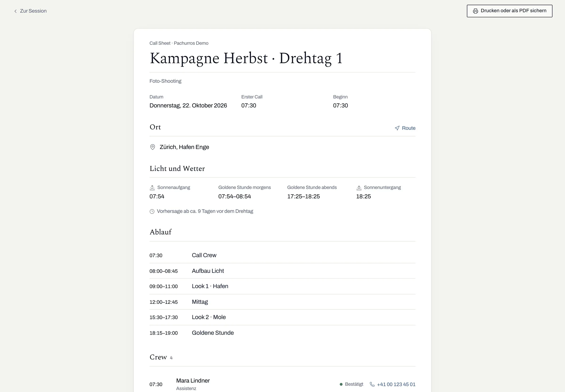Open the Route link text
This screenshot has height=392, width=565.
[x=408, y=128]
